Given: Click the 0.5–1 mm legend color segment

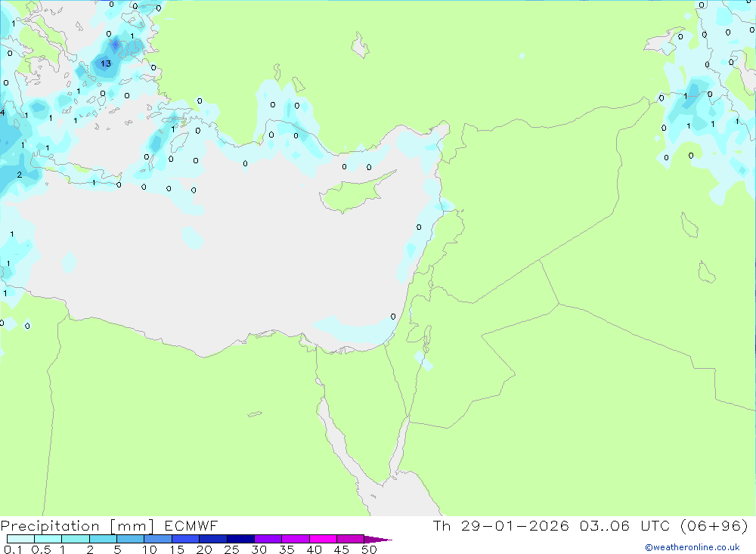Looking at the screenshot, I should pyautogui.click(x=48, y=539).
